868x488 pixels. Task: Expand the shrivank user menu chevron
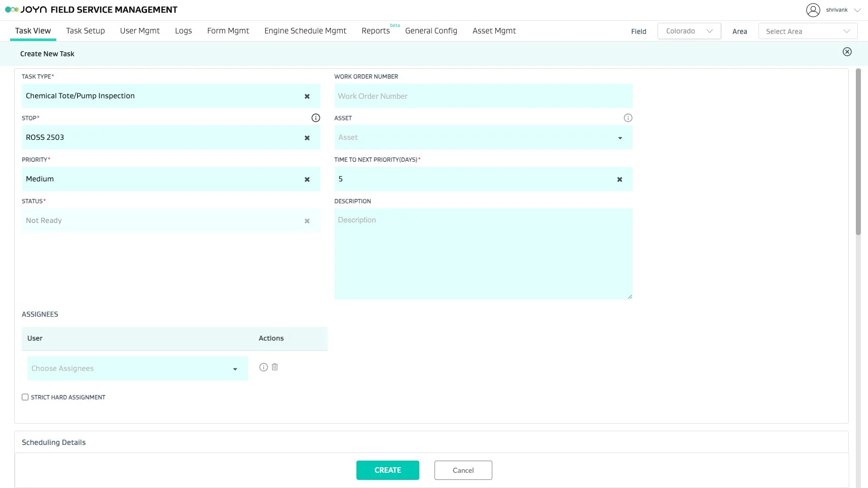(857, 10)
